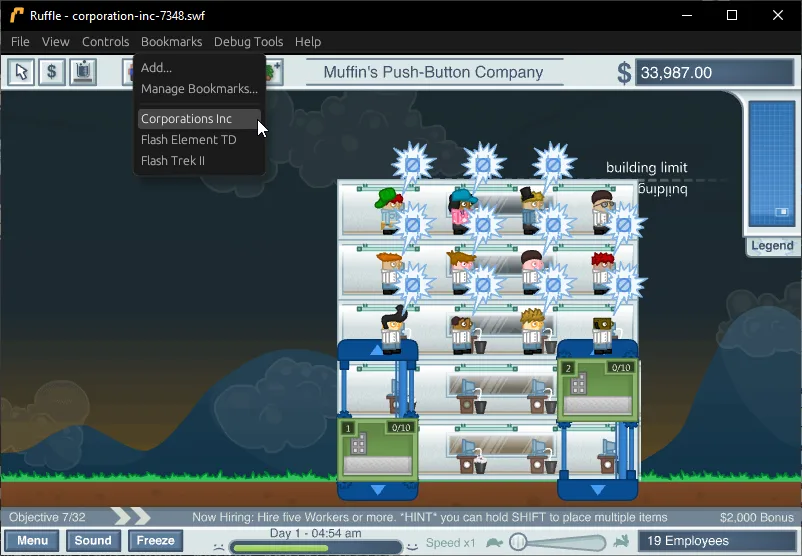Open the dollar sign finance tool
Screen dimensions: 802x556
[52, 72]
